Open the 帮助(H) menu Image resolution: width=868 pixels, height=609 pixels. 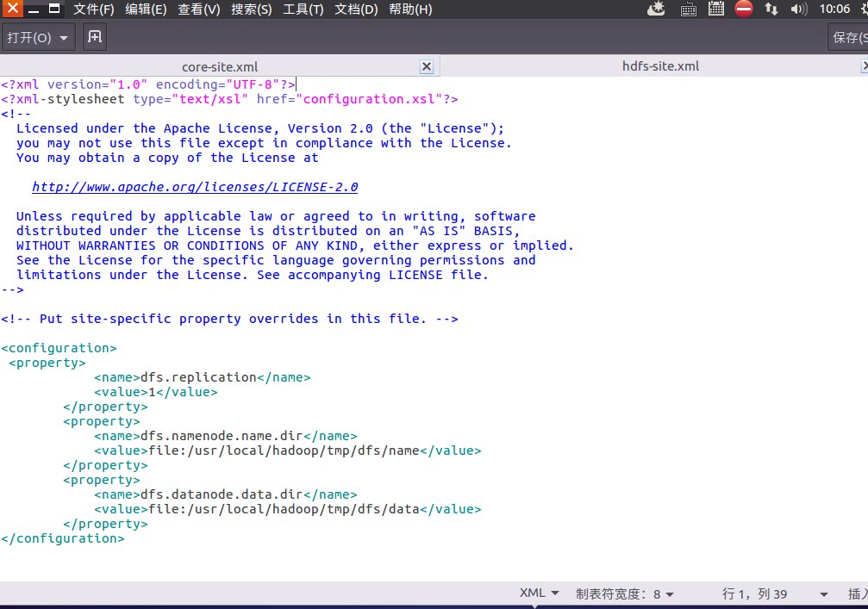[x=410, y=9]
